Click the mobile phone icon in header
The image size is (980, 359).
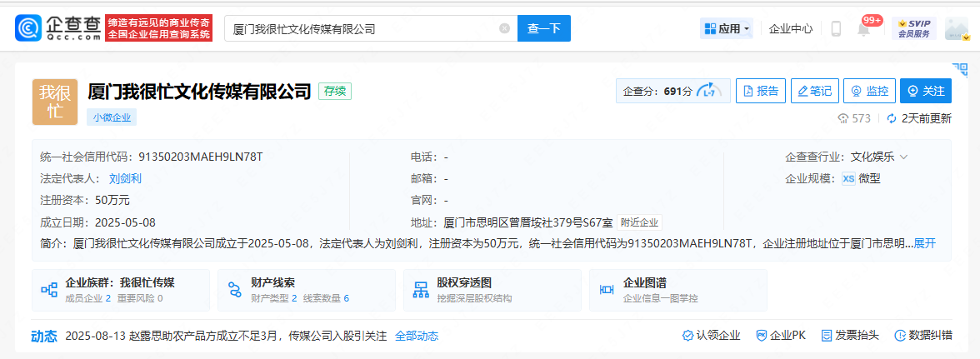pos(837,28)
